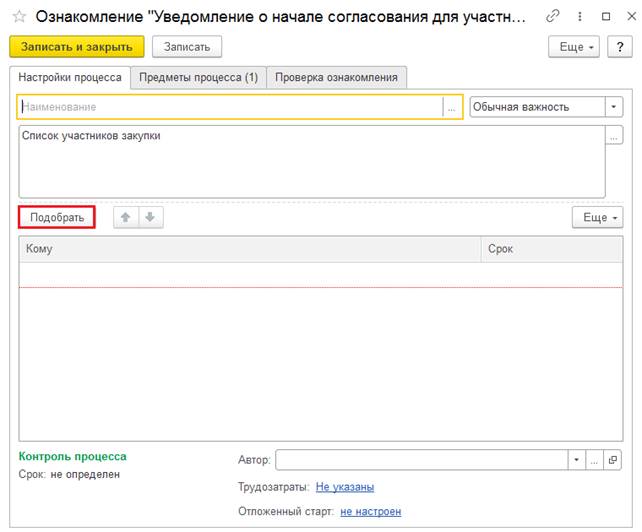Screen dimensions: 642x532
Task: Open the Предметы процесса (1) tab
Action: 199,77
